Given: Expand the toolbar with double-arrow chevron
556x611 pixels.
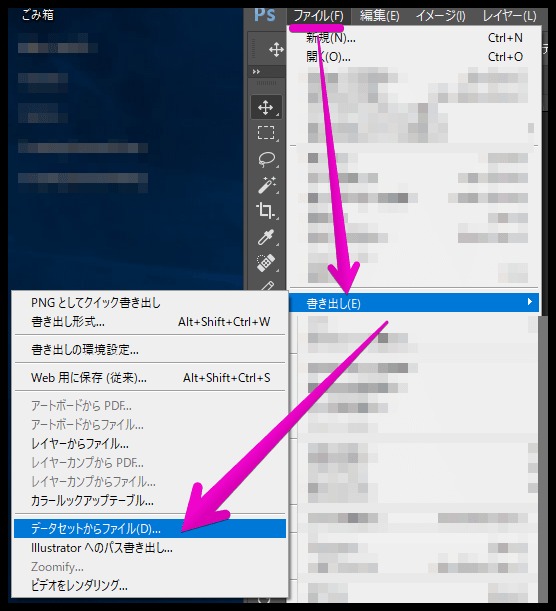Looking at the screenshot, I should 256,72.
